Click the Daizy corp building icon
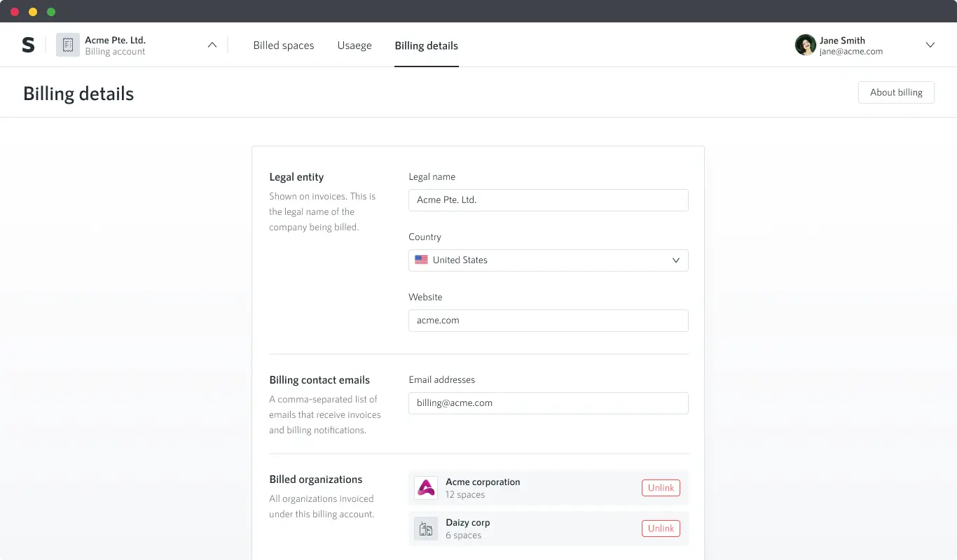Viewport: 957px width, 560px height. [x=426, y=528]
